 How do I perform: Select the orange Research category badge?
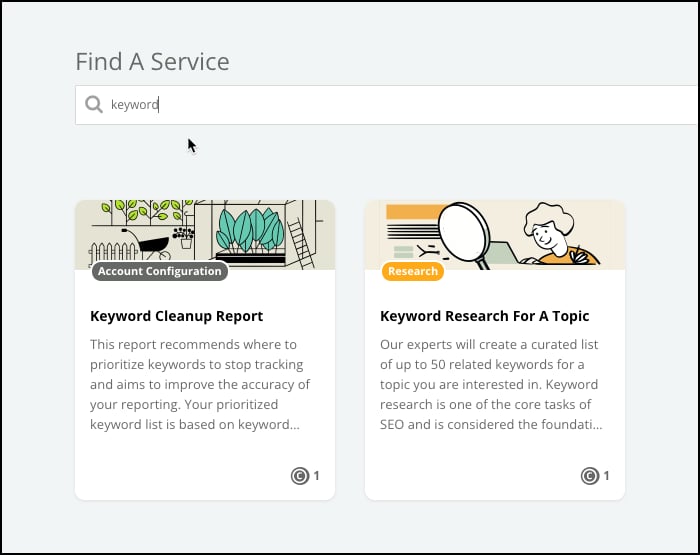(x=412, y=271)
